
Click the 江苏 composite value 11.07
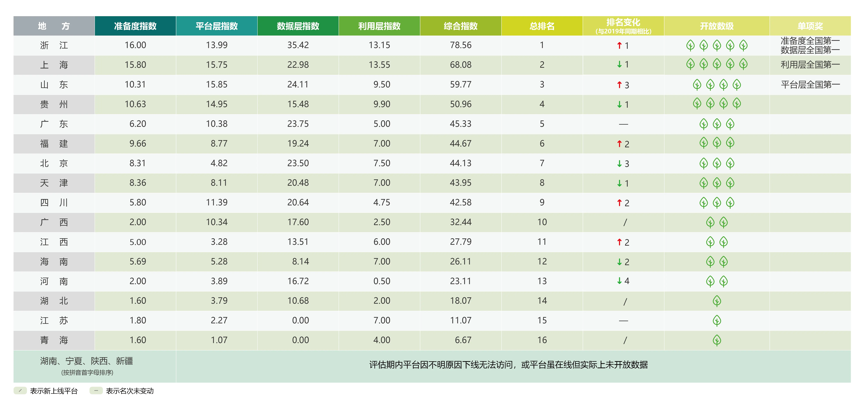point(461,320)
